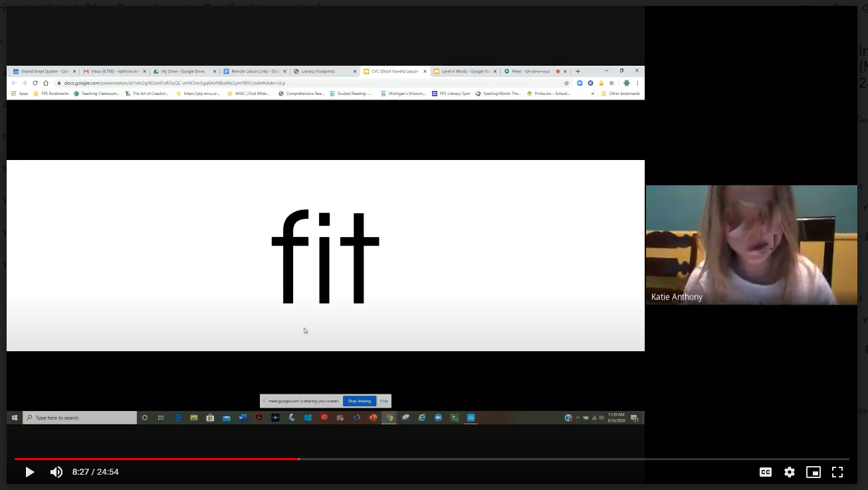Open Google Chrome on taskbar
The width and height of the screenshot is (868, 490).
coord(389,418)
